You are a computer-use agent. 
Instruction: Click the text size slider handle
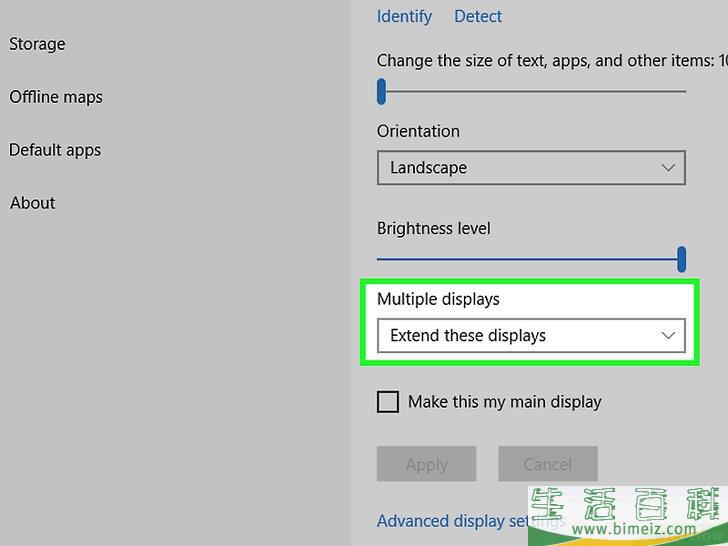(381, 92)
